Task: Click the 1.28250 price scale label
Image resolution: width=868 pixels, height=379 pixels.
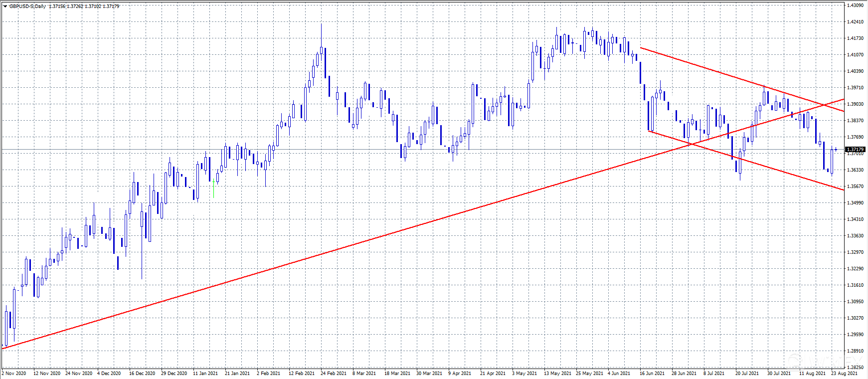Action: [856, 367]
